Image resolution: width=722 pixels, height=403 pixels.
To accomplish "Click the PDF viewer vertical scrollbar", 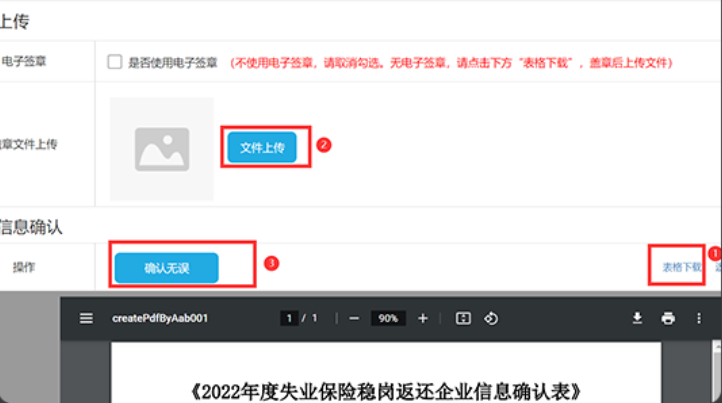I will coord(716,372).
